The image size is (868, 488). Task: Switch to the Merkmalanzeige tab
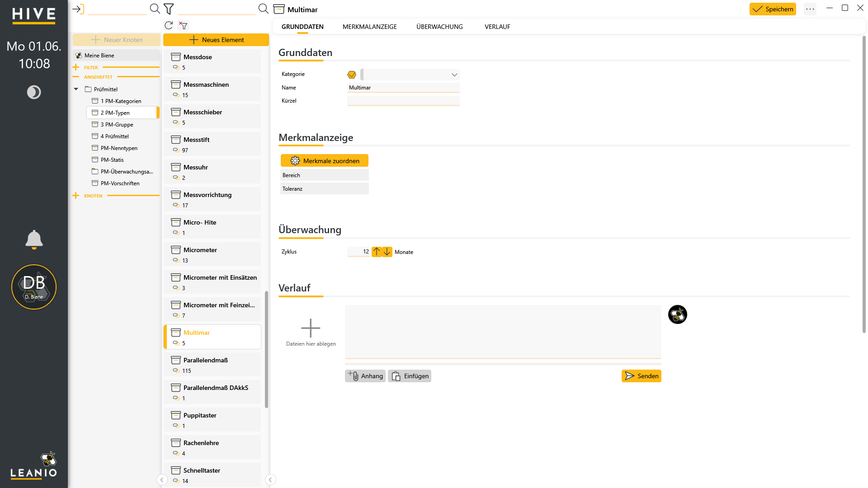point(369,27)
